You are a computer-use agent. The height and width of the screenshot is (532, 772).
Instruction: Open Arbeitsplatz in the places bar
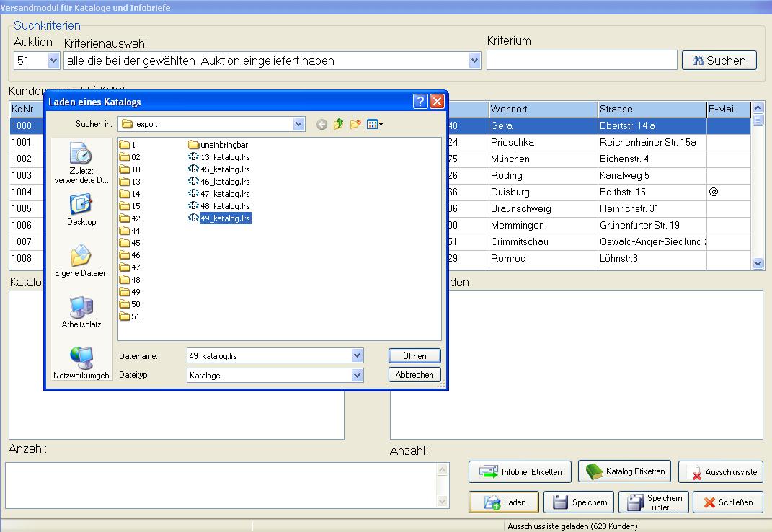pyautogui.click(x=81, y=311)
